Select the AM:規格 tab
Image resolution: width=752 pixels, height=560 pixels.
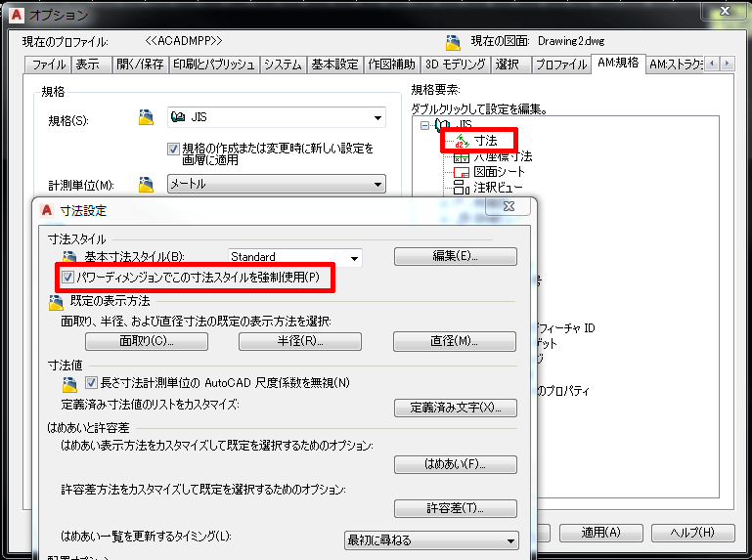click(x=618, y=63)
